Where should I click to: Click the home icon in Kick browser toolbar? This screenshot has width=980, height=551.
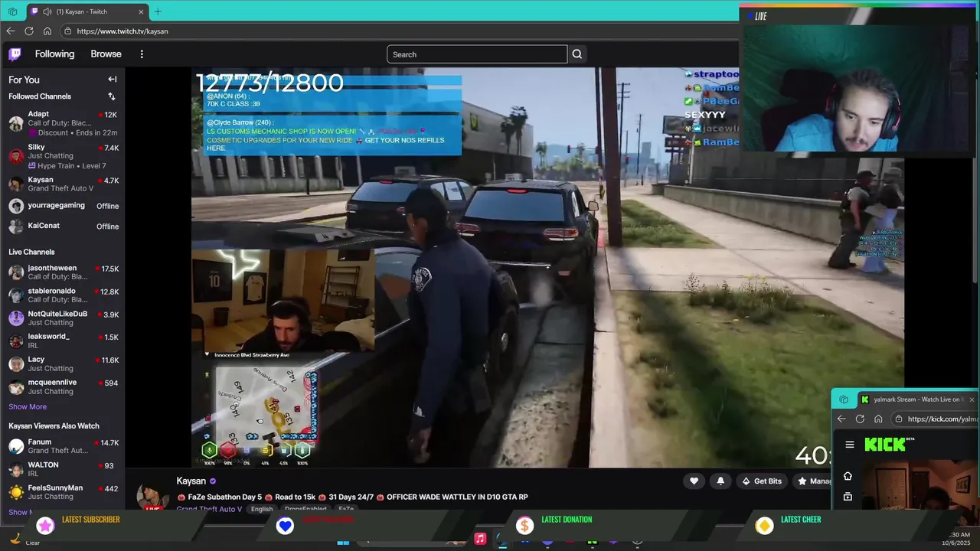(878, 419)
